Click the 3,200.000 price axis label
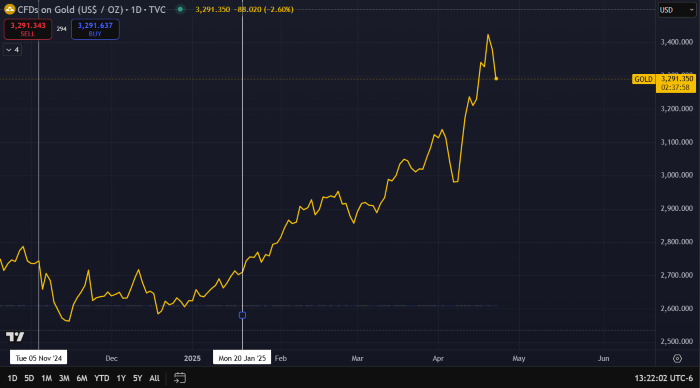Image resolution: width=700 pixels, height=388 pixels. (677, 108)
